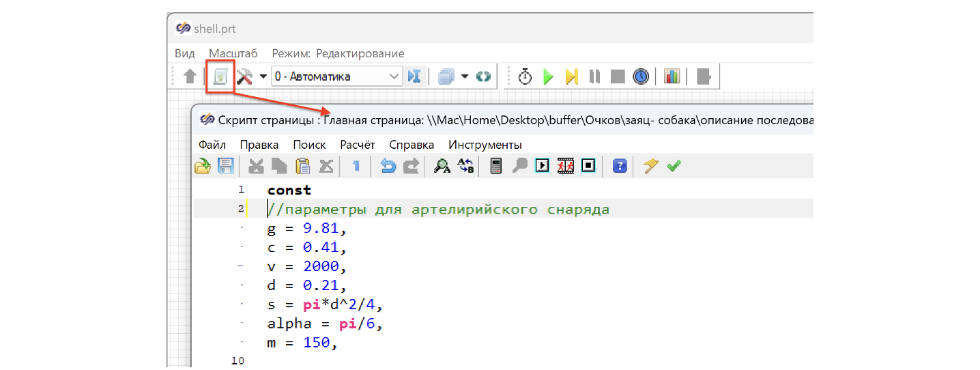Open the '0 - Автоматика' combo box

pos(336,76)
